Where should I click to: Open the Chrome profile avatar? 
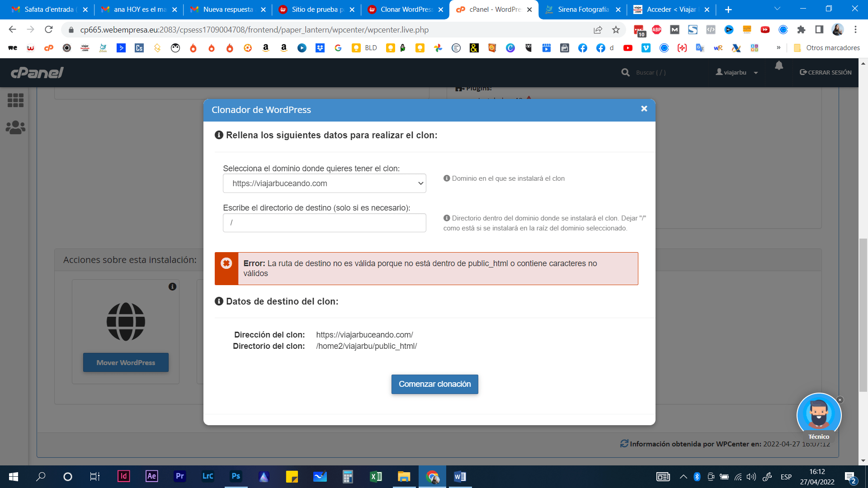click(x=837, y=30)
